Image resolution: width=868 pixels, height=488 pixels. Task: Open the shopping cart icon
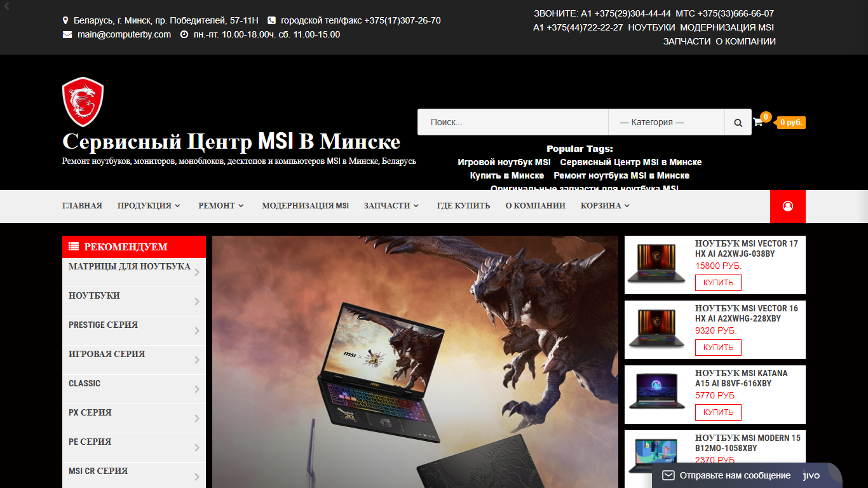click(x=757, y=122)
